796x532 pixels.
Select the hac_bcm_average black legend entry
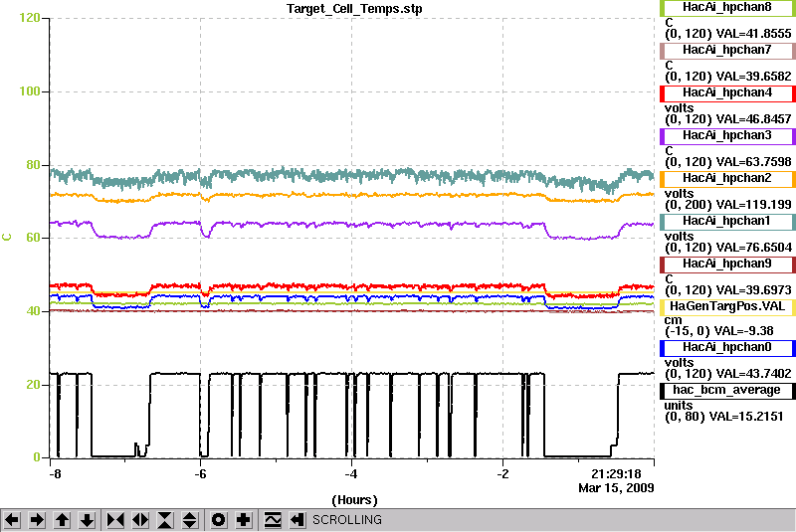click(727, 391)
